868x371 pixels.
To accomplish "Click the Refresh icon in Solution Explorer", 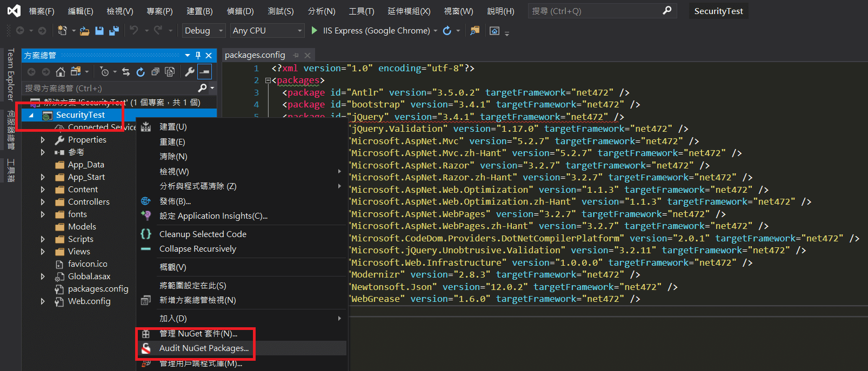I will tap(141, 72).
